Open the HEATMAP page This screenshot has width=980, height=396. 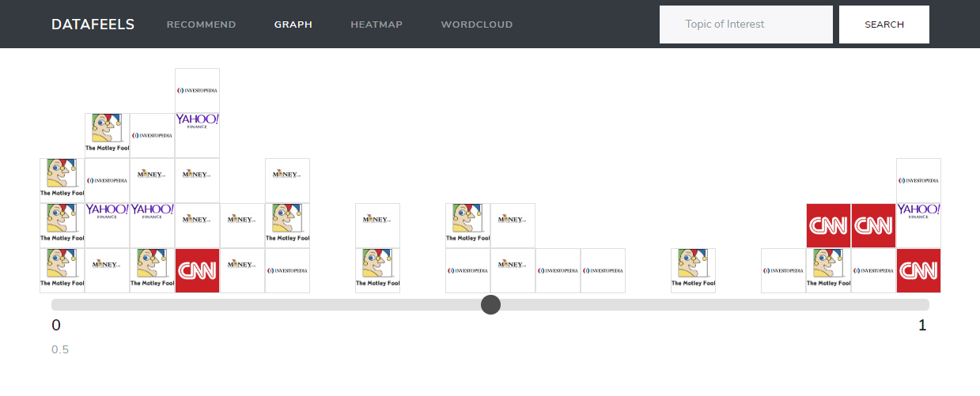click(376, 25)
